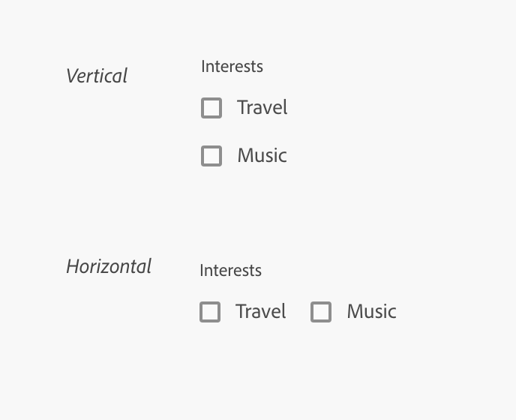Click the Interests group label in the Vertical example
The width and height of the screenshot is (516, 420).
(232, 67)
